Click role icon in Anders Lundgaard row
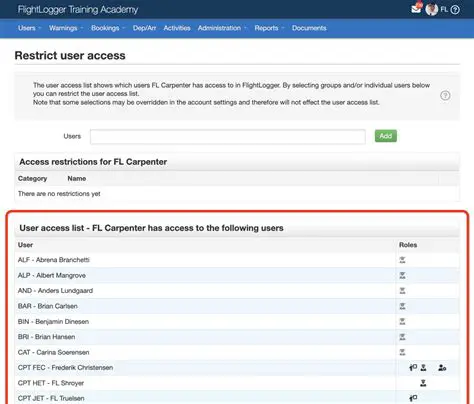Viewport: 474px width, 404px height. point(402,291)
